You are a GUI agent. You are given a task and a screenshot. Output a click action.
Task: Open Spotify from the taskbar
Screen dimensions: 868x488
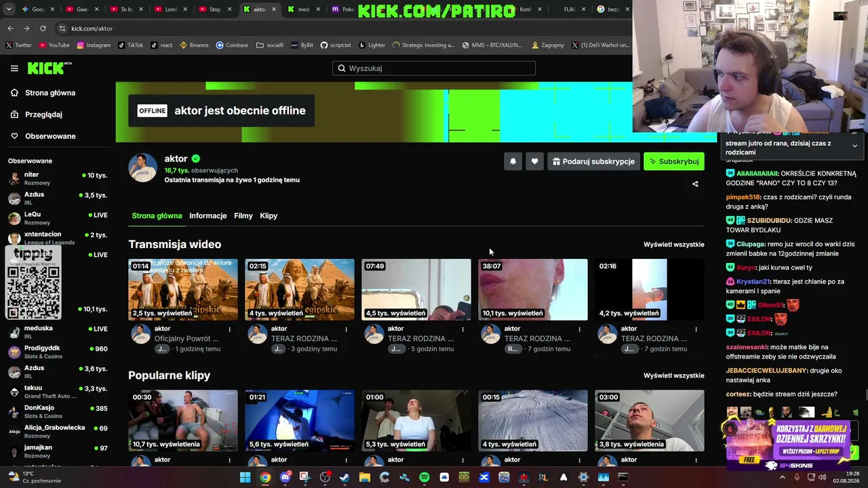tap(424, 477)
